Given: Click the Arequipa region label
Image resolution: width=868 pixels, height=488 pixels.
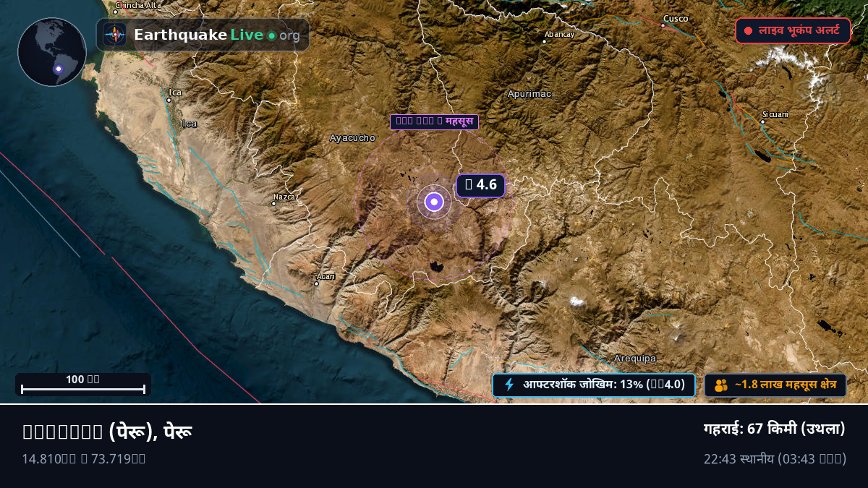Looking at the screenshot, I should (634, 358).
